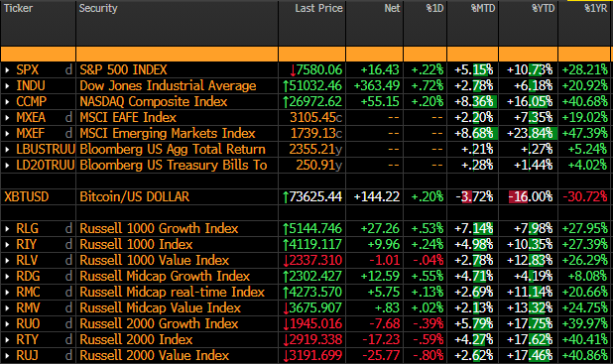Viewport: 613px width, 364px height.
Task: Expand the SPX row arrow
Action: [x=7, y=70]
